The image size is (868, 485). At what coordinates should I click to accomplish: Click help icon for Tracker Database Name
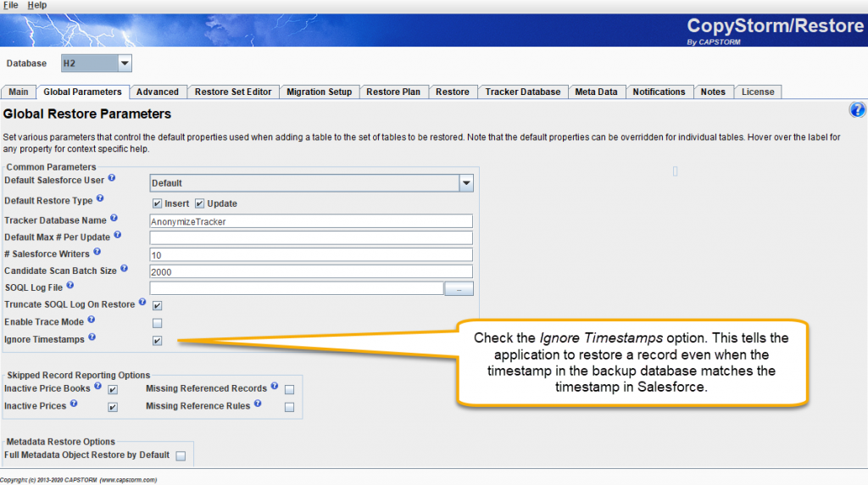(114, 218)
